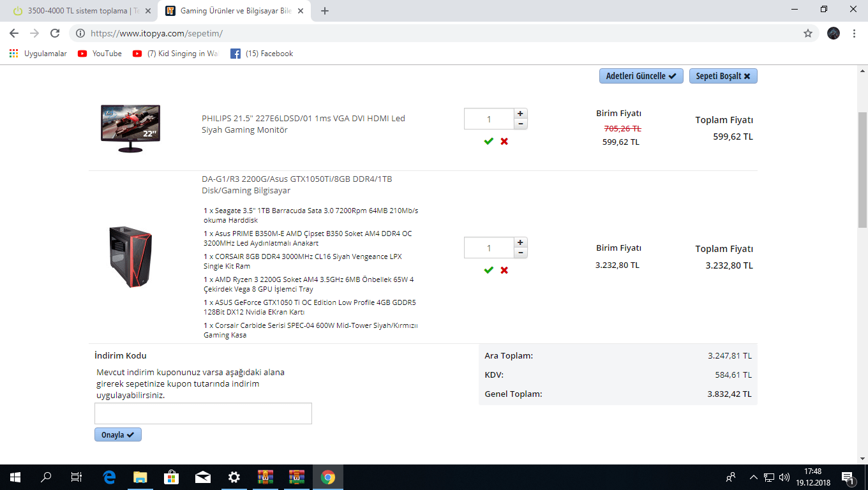Open a new browser tab

coord(325,11)
